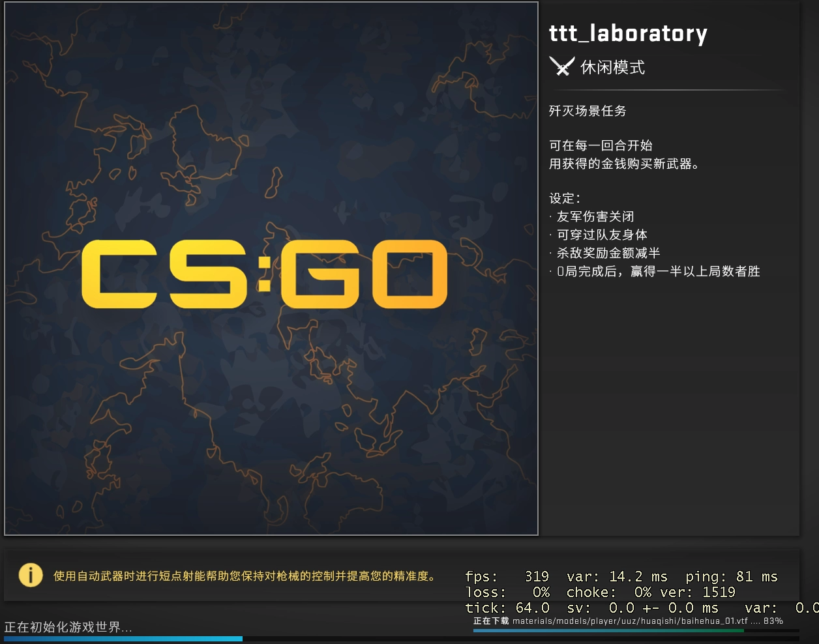Click the 可在每一回合开始 description line
This screenshot has width=819, height=644.
point(601,145)
